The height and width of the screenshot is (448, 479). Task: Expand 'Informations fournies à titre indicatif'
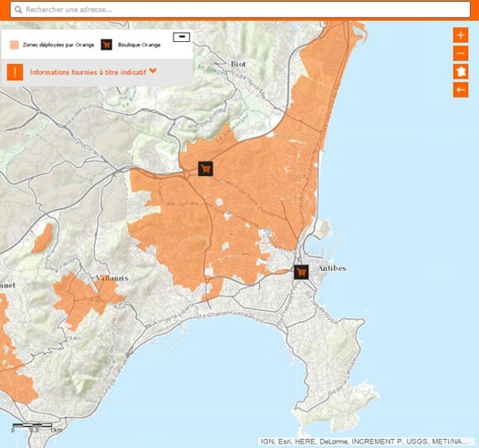[153, 71]
